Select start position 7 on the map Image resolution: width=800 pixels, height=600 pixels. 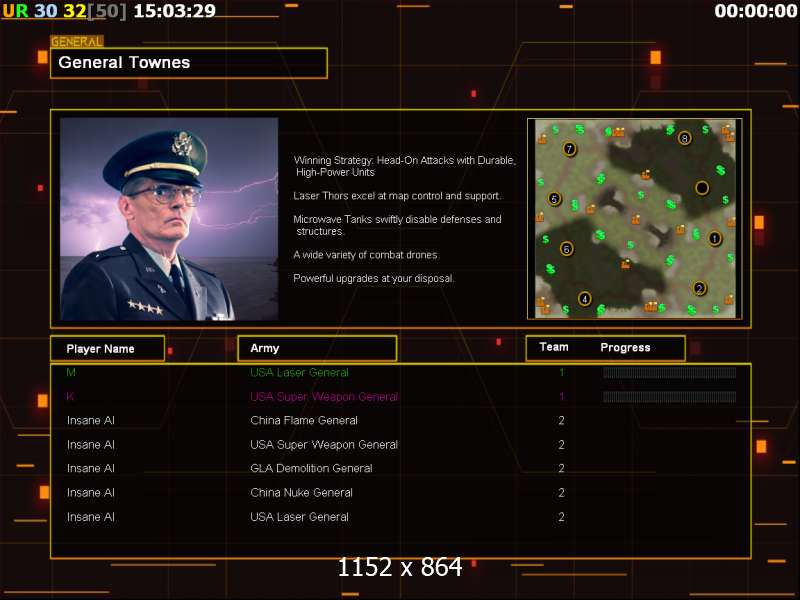coord(569,149)
